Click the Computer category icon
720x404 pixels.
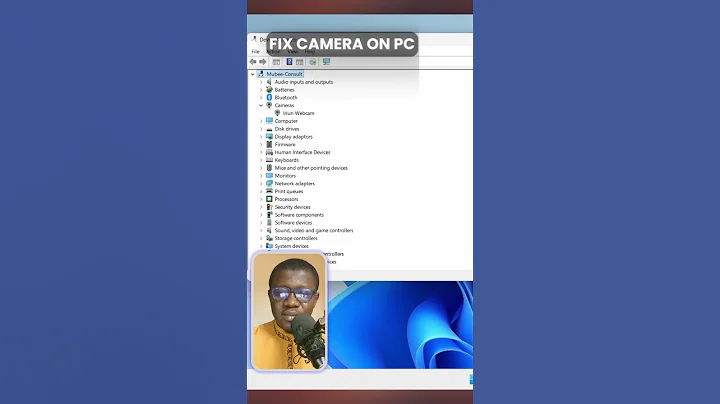coord(269,121)
